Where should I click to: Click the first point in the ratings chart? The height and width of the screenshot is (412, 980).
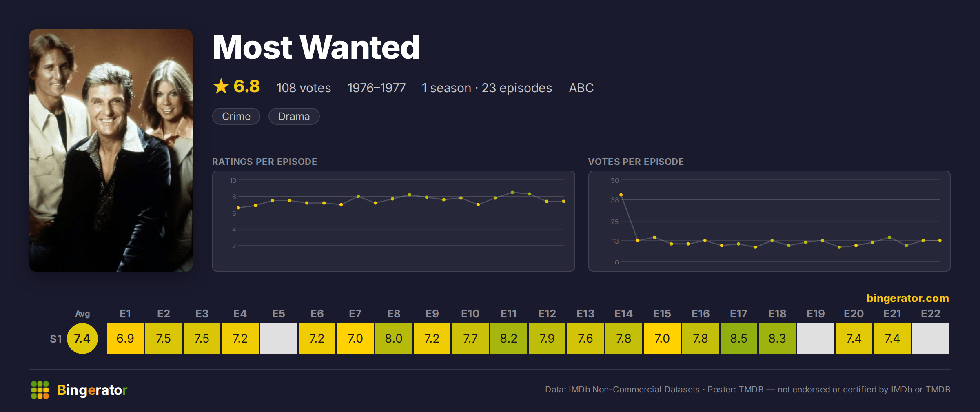[238, 208]
